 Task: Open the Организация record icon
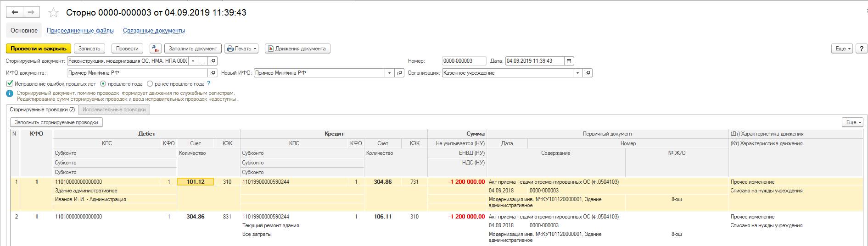(x=588, y=73)
